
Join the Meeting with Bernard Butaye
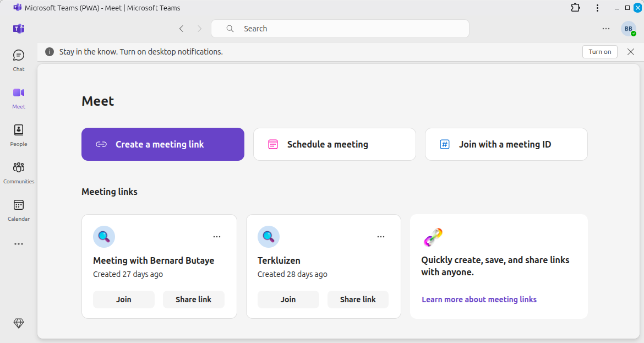tap(124, 300)
